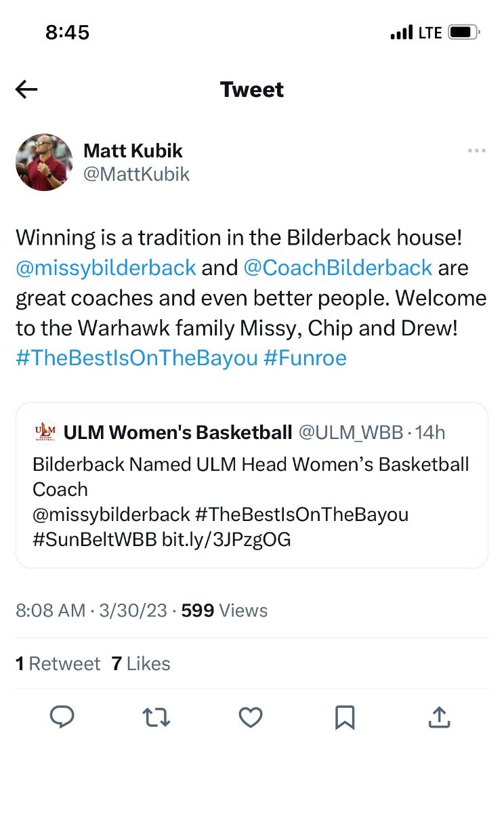Tap the reply speech bubble icon
The width and height of the screenshot is (504, 813).
(62, 717)
